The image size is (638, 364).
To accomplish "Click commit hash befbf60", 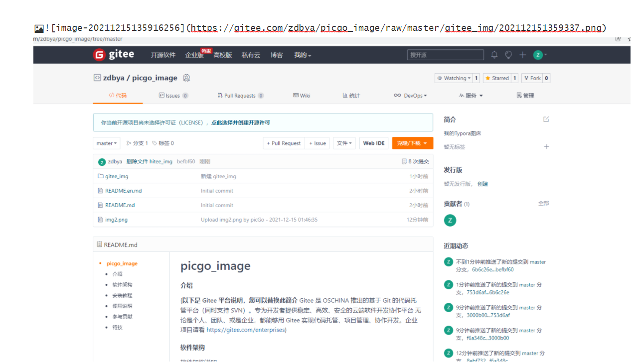I will 186,162.
